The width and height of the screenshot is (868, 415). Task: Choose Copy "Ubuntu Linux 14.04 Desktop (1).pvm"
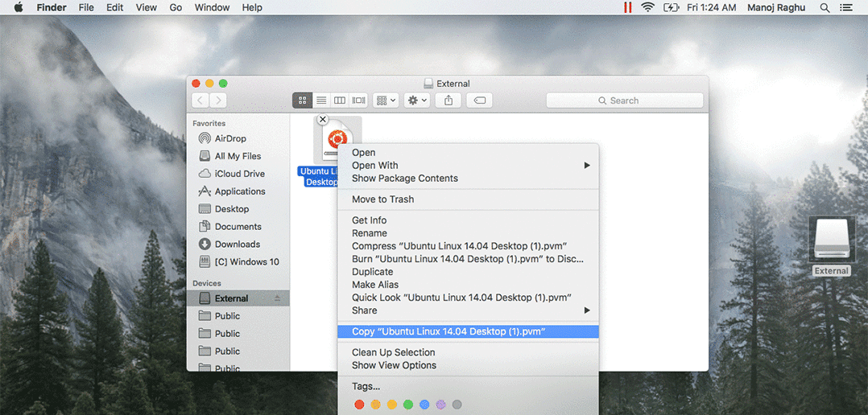[x=469, y=331]
